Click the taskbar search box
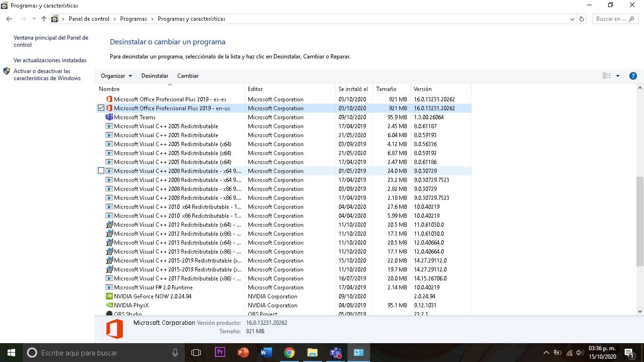This screenshot has width=644, height=362. 104,353
